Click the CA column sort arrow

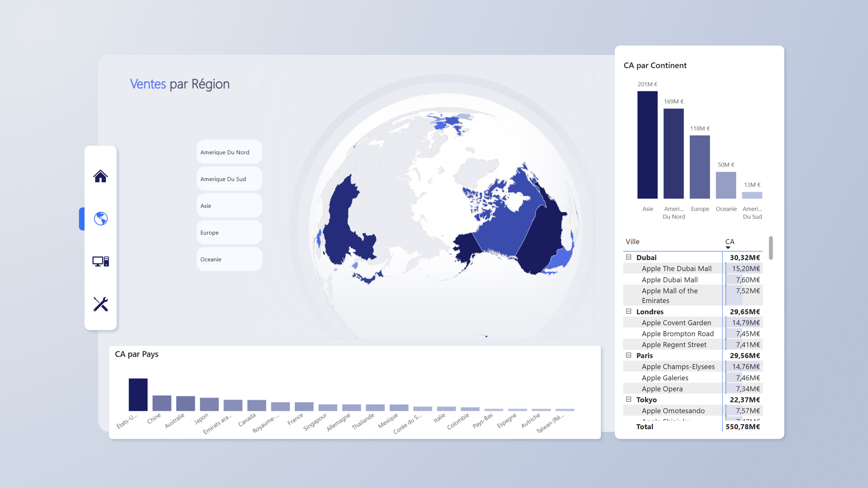coord(728,248)
